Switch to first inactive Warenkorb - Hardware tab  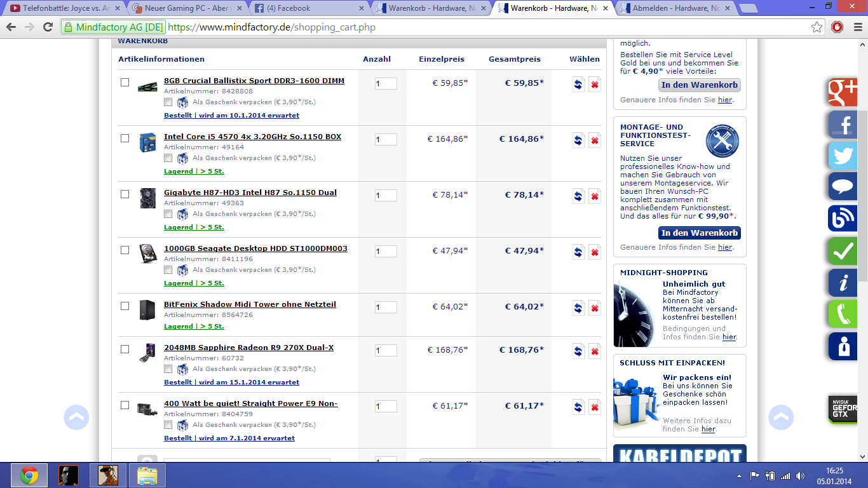[430, 8]
